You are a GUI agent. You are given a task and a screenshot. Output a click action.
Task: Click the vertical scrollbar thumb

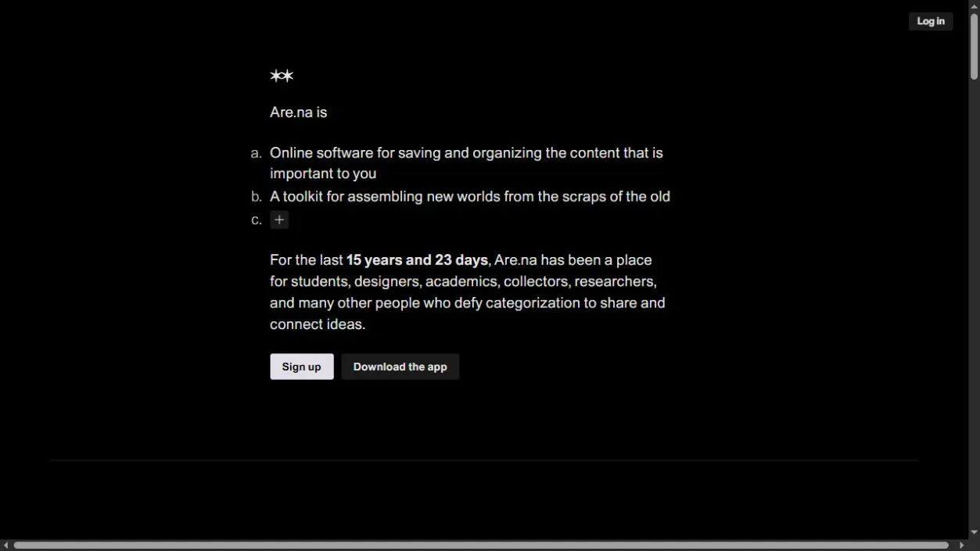coord(974,46)
